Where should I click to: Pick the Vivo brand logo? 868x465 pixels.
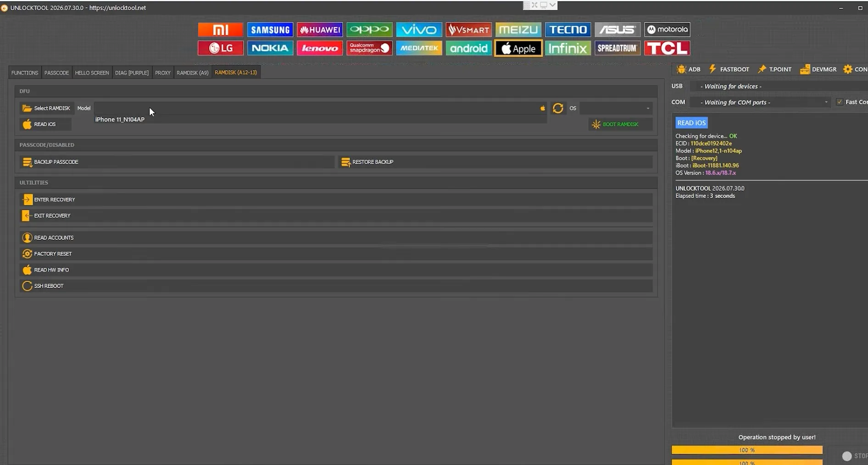tap(419, 30)
